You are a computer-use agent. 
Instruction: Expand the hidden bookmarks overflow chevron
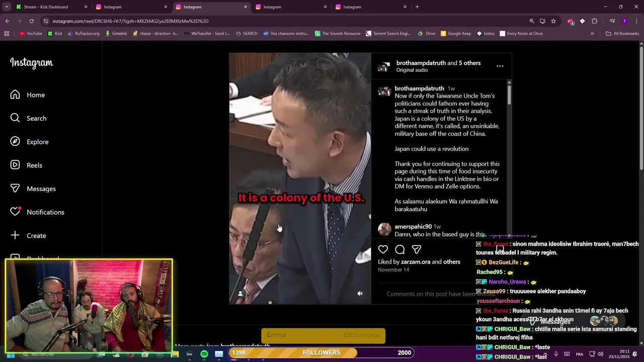coord(592,34)
